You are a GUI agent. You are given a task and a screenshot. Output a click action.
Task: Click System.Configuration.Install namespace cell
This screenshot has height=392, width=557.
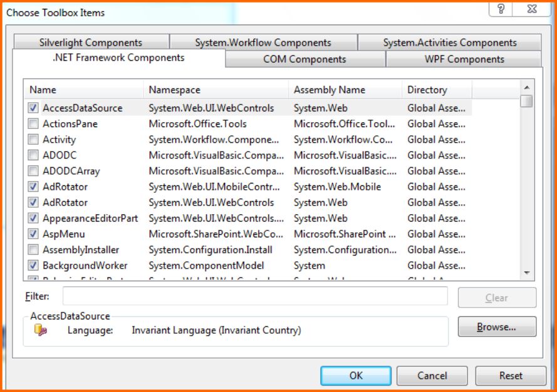(211, 250)
